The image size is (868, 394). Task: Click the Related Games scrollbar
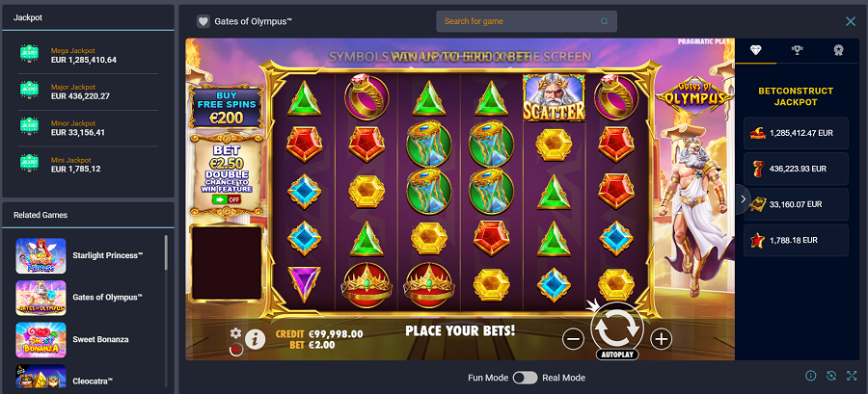click(166, 252)
